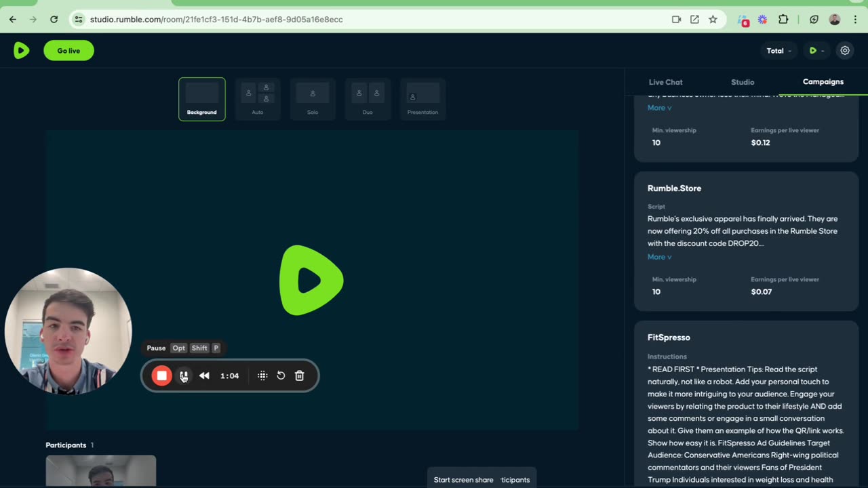
Task: Click the address bar URL
Action: (216, 20)
